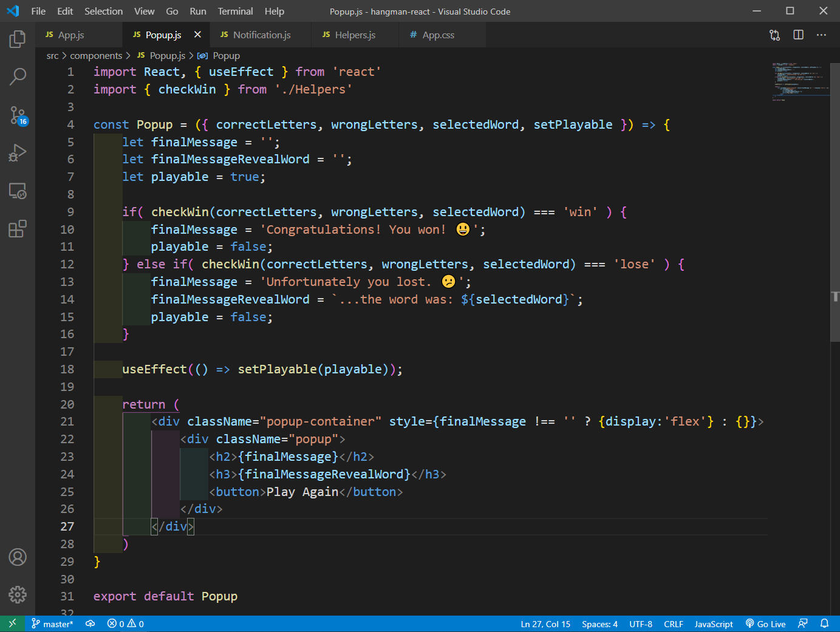Open the Extensions view
This screenshot has height=632, width=840.
[x=18, y=229]
